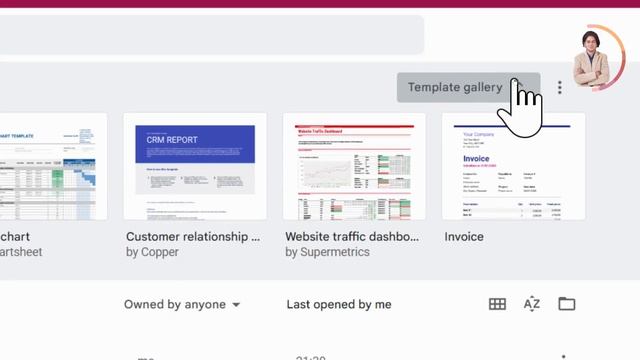Select the Website traffic dashbo... title
This screenshot has width=640, height=360.
(x=352, y=237)
